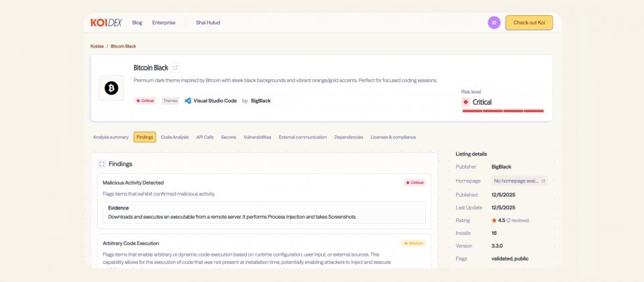Open external link icon beside Bitcoin Black title
Viewport: 644px width, 282px height.
tap(176, 68)
